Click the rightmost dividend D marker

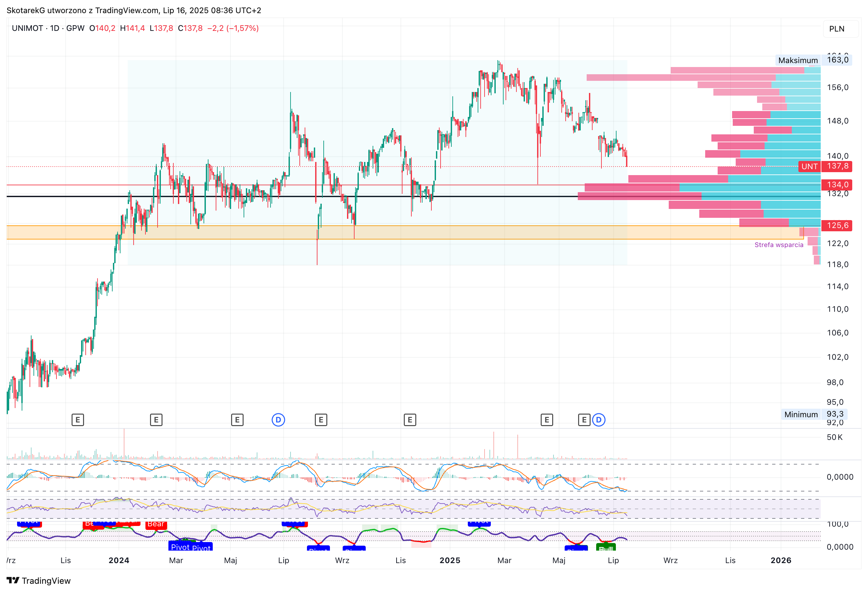[x=599, y=420]
